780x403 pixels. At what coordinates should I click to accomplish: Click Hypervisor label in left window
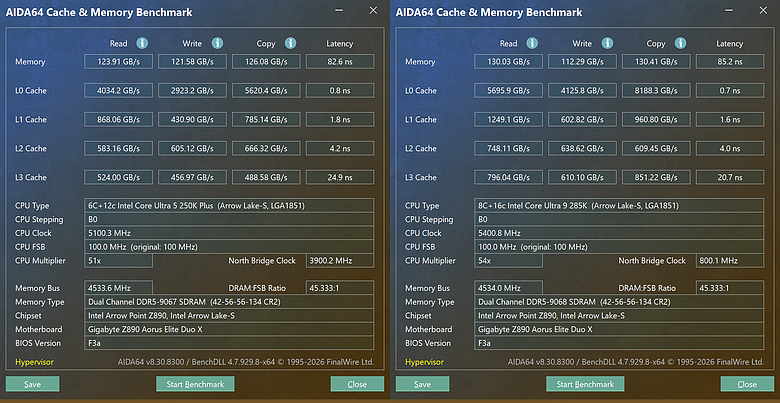coord(34,362)
